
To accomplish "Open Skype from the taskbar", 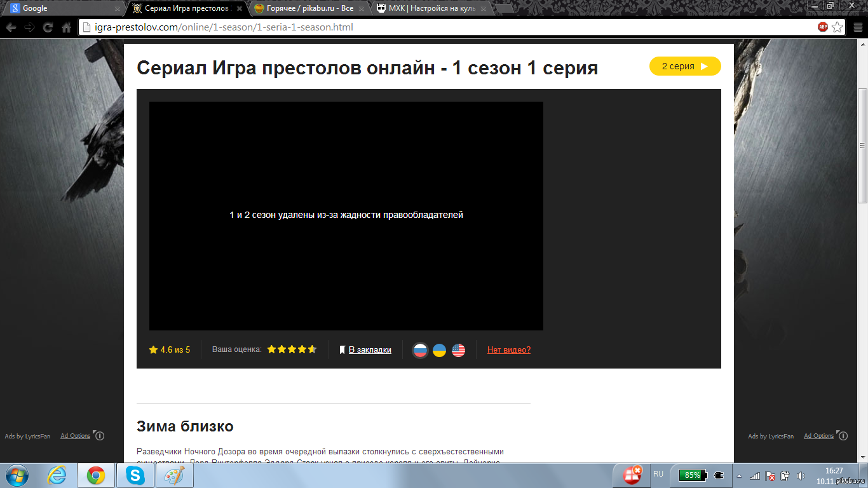I will [134, 475].
